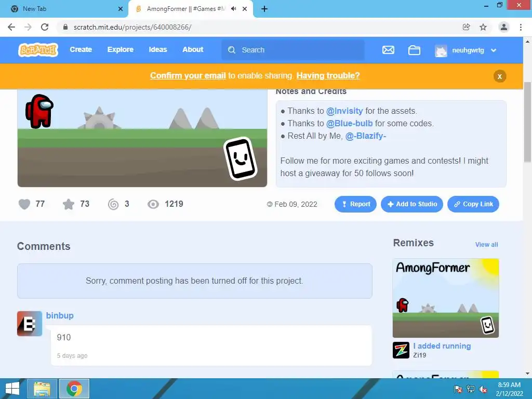Click the Scratch logo
532x399 pixels.
coord(38,50)
